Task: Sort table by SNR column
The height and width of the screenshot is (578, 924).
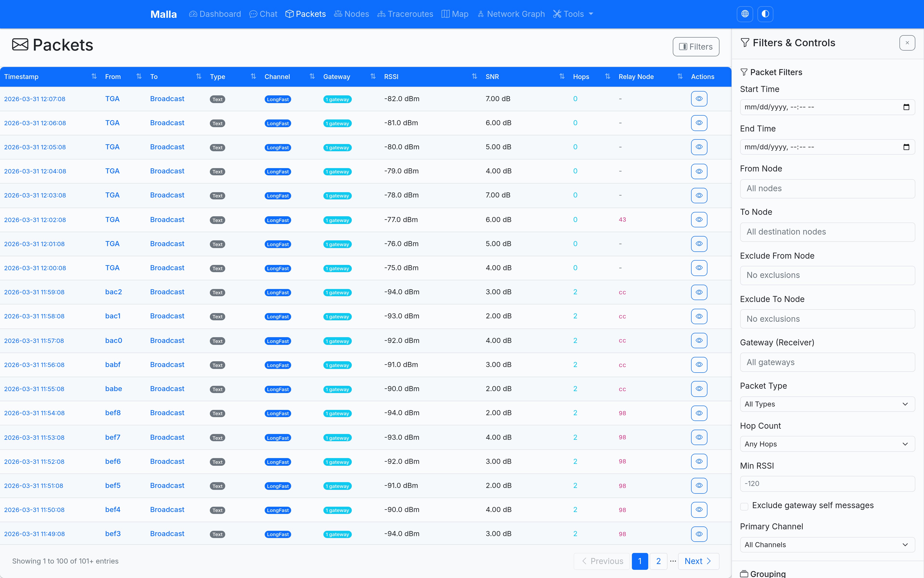Action: click(x=525, y=76)
